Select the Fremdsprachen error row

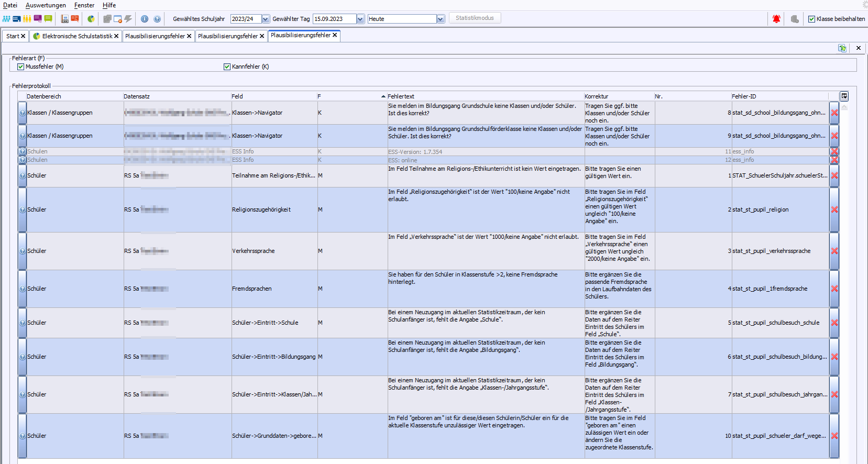[251, 289]
